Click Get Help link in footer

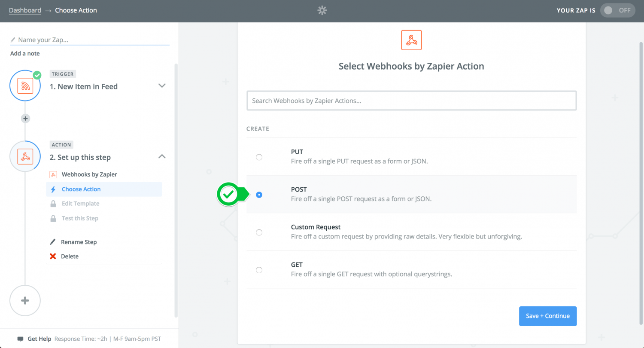point(39,339)
